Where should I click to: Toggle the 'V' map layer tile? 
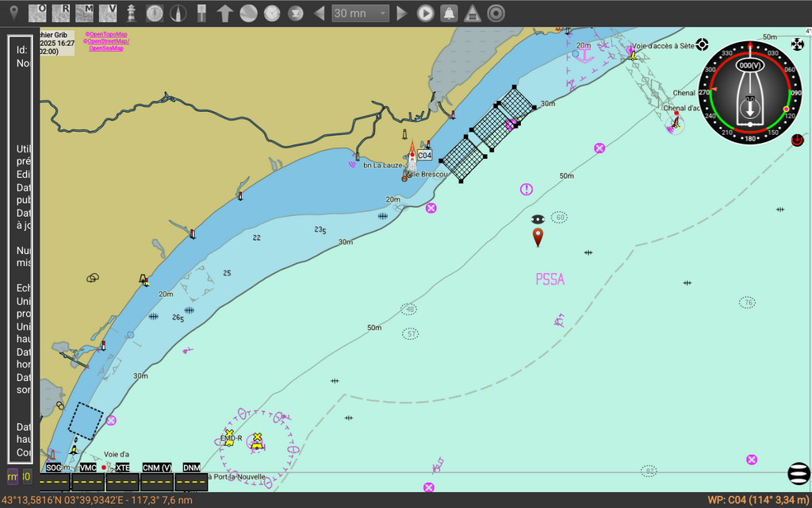[x=108, y=13]
